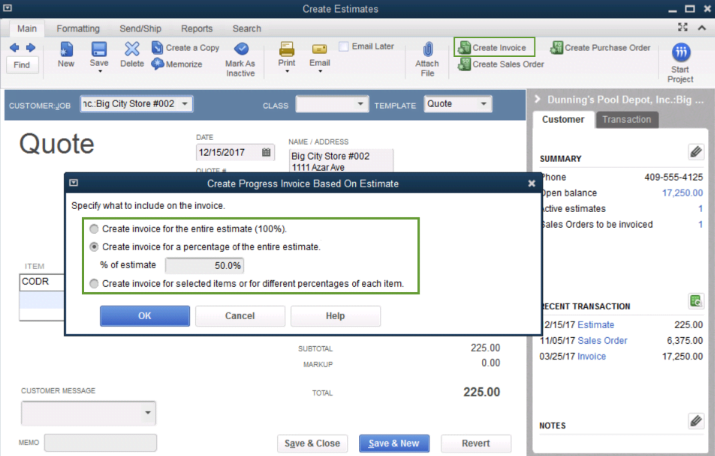This screenshot has width=715, height=456.
Task: Select invoice for selected items option
Action: point(94,284)
